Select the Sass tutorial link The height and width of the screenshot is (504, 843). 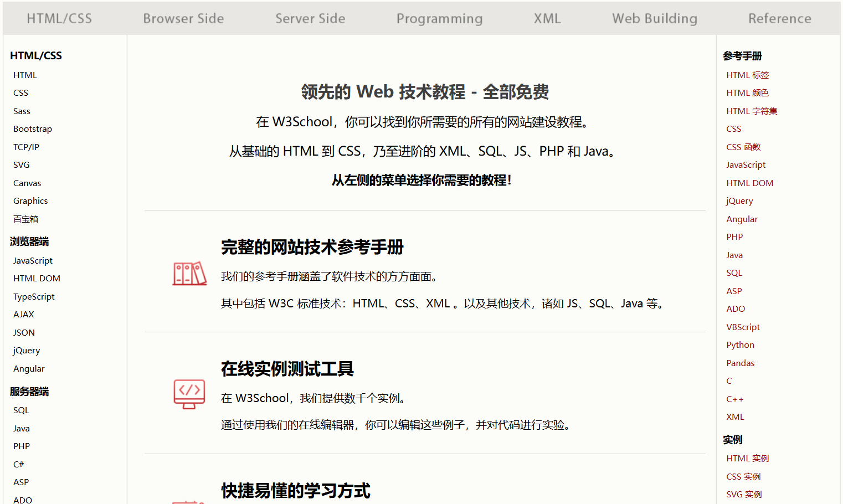(22, 111)
